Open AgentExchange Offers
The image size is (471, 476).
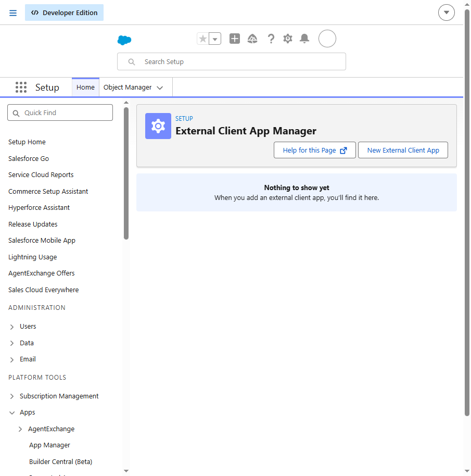41,273
